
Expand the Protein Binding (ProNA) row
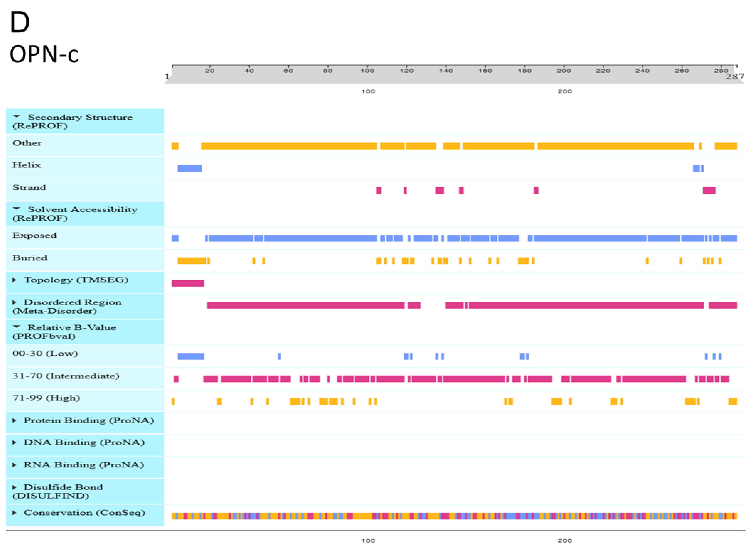point(14,421)
